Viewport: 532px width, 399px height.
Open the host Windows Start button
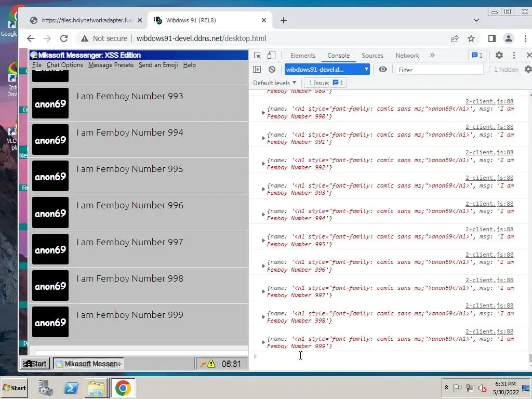click(14, 388)
